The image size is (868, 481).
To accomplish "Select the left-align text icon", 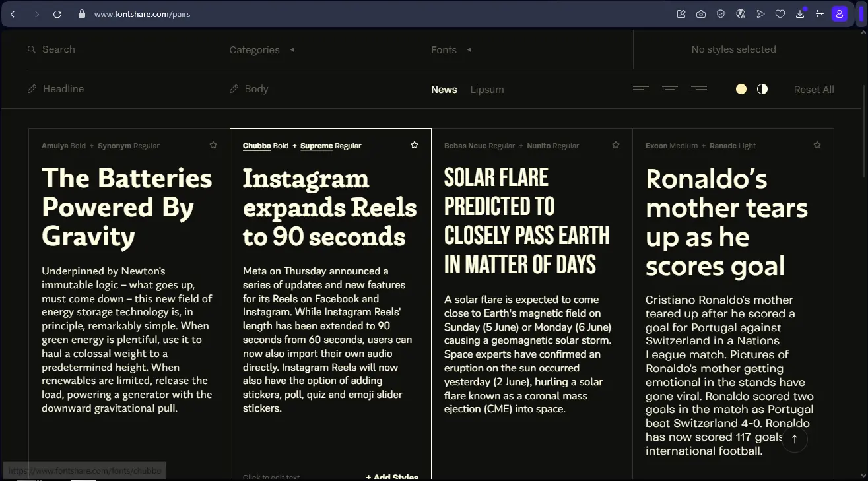I will click(641, 89).
